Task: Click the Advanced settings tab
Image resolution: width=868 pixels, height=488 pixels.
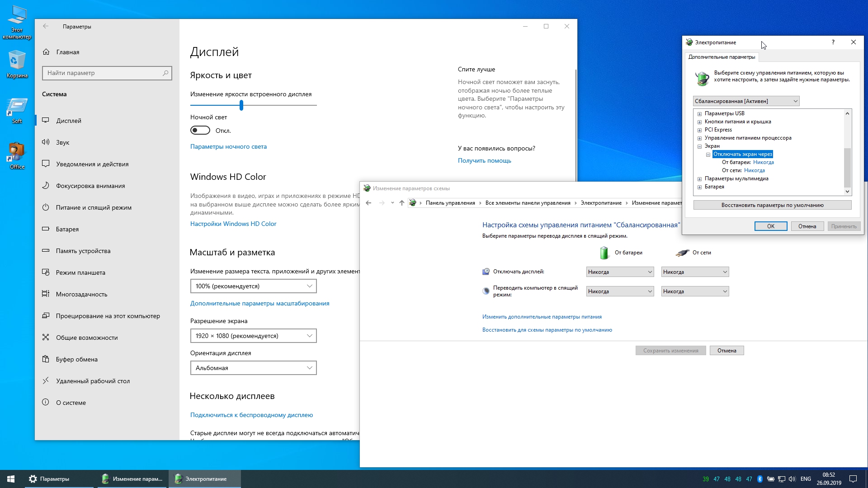Action: click(x=722, y=57)
